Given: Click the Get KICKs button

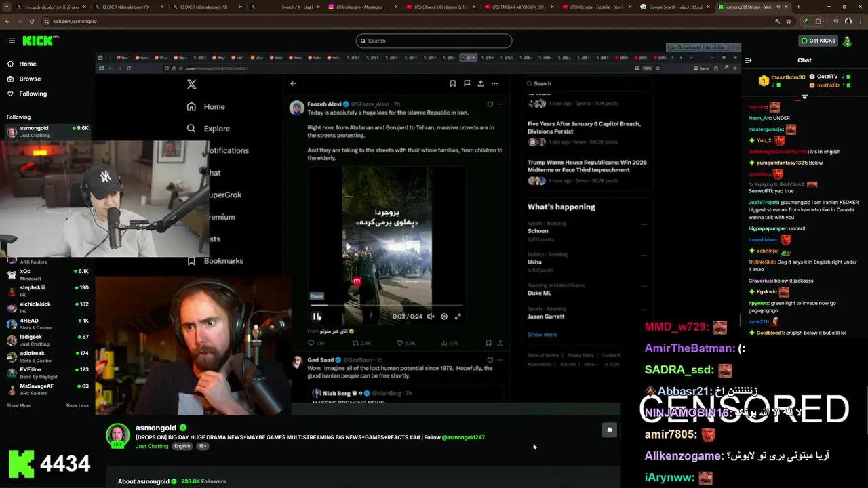Looking at the screenshot, I should pos(818,41).
